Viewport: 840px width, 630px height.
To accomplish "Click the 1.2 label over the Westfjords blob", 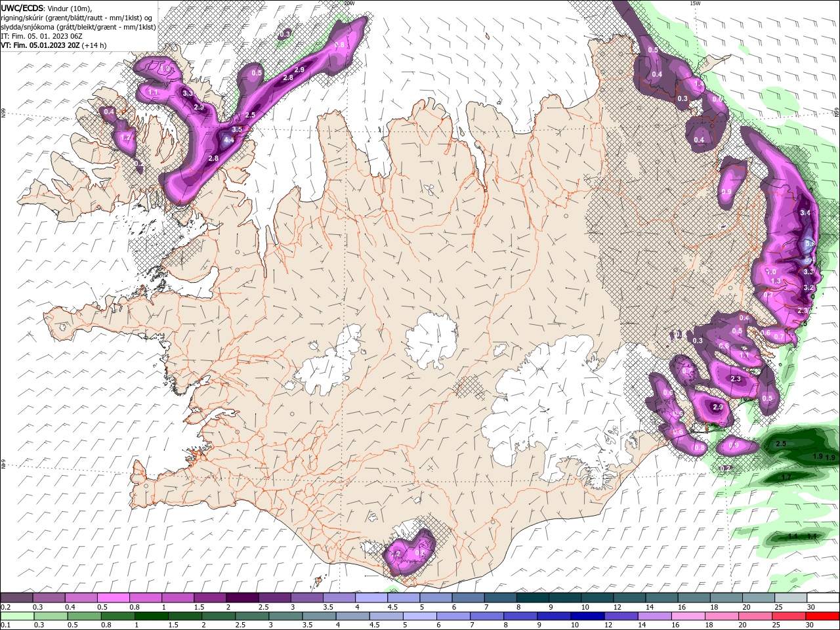I will click(126, 138).
